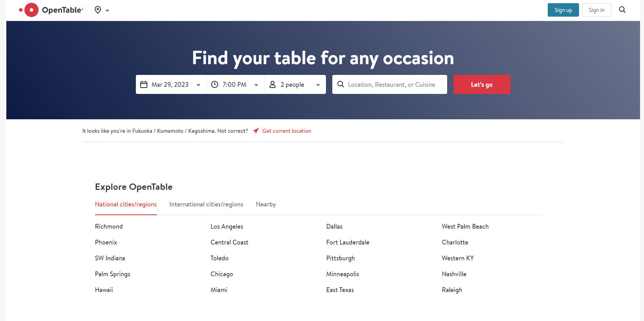Click the Let's go button
The image size is (644, 321).
pyautogui.click(x=482, y=84)
